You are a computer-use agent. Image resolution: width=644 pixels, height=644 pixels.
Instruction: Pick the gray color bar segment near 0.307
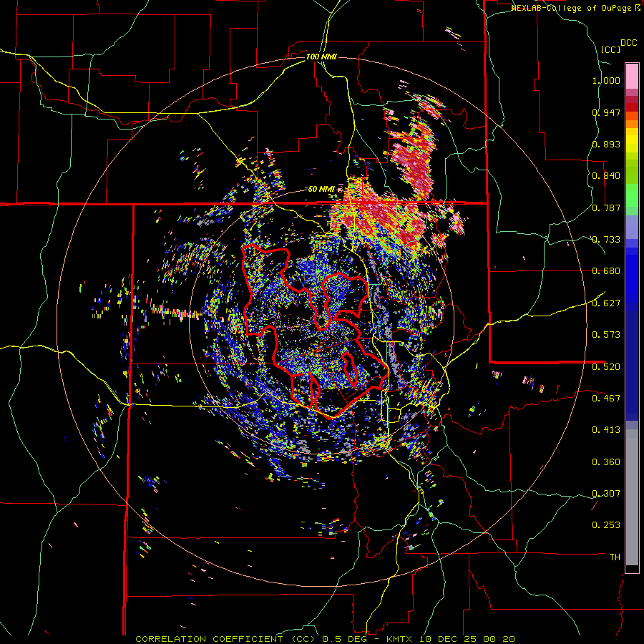coord(632,497)
